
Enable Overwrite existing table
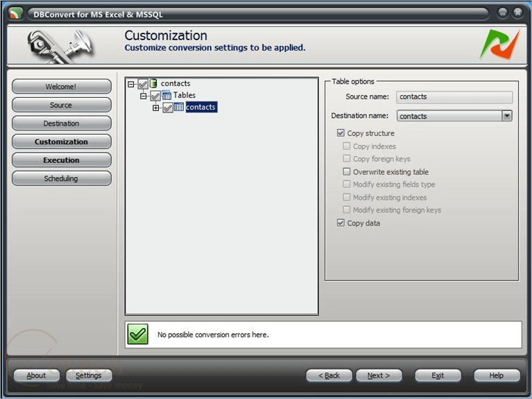click(x=346, y=171)
